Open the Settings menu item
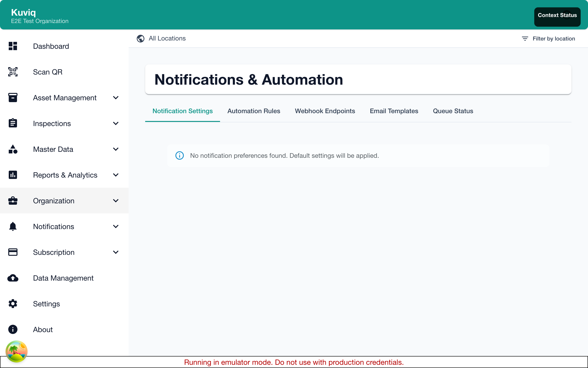 64,304
